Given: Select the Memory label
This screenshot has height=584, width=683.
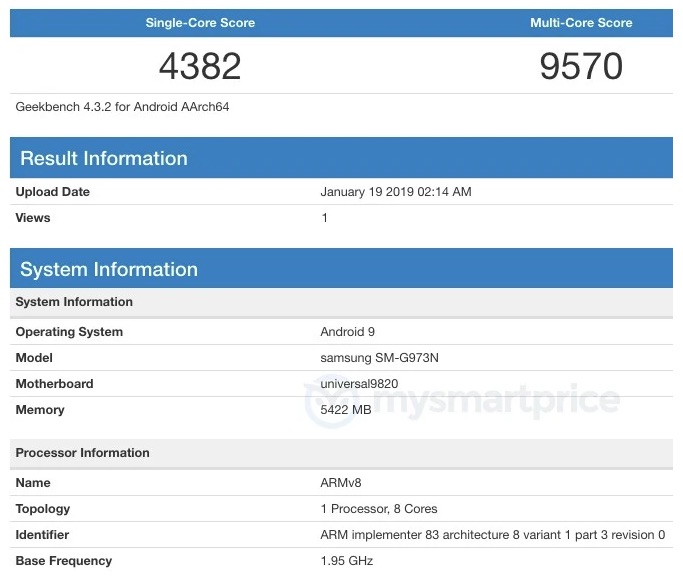Looking at the screenshot, I should [40, 410].
